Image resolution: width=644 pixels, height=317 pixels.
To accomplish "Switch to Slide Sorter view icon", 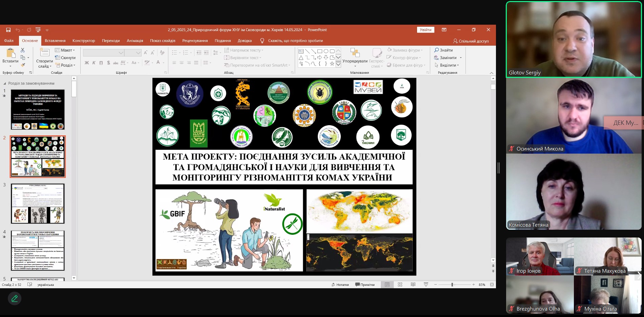I will coord(400,285).
